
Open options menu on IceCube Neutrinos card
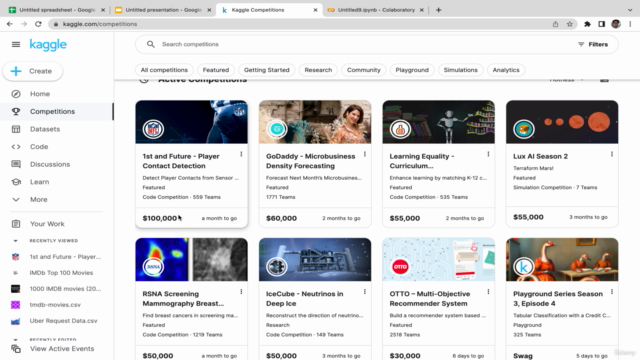click(365, 292)
